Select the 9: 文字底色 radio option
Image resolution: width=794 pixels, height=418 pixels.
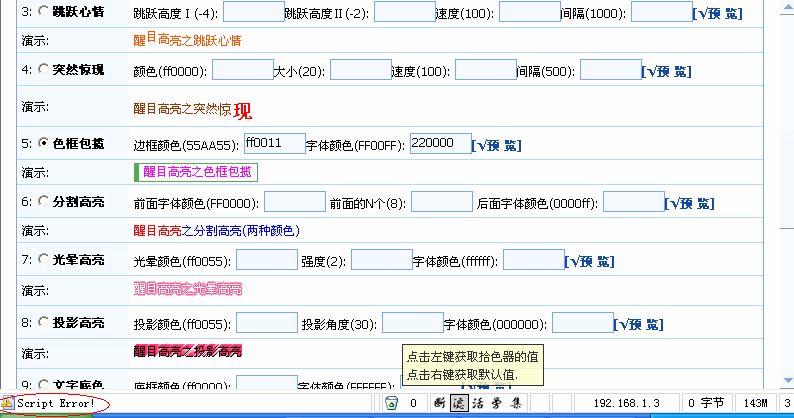44,385
